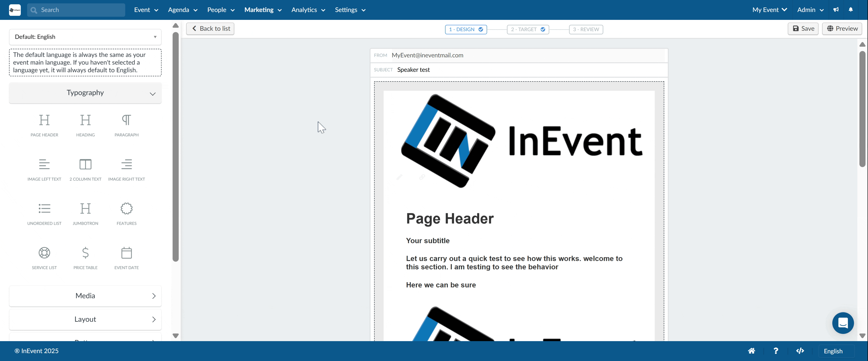Open the People menu
This screenshot has width=868, height=361.
tap(221, 10)
